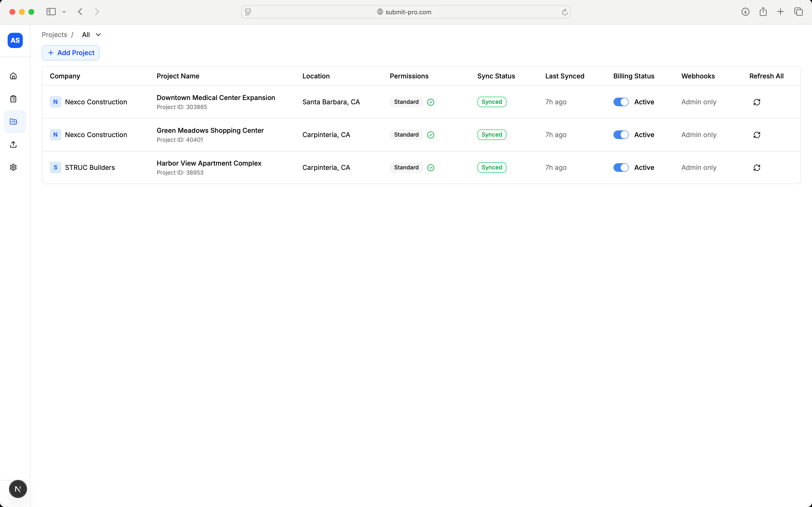Toggle billing for Green Meadows Shopping Center
The image size is (812, 507).
tap(621, 135)
